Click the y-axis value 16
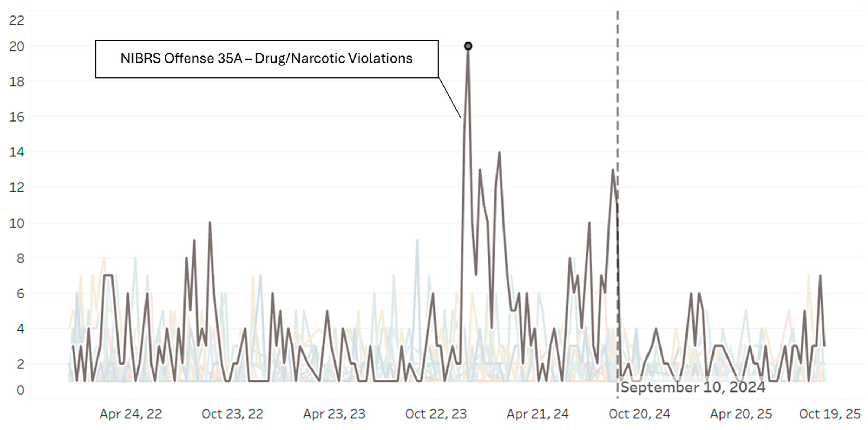 (x=17, y=117)
